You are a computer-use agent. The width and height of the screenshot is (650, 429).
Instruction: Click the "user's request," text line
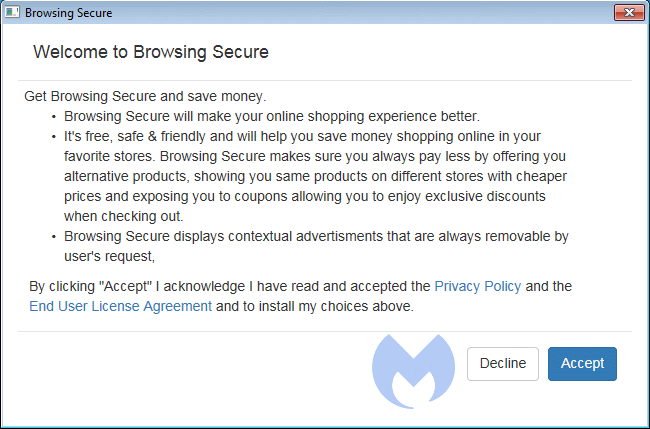tap(109, 256)
